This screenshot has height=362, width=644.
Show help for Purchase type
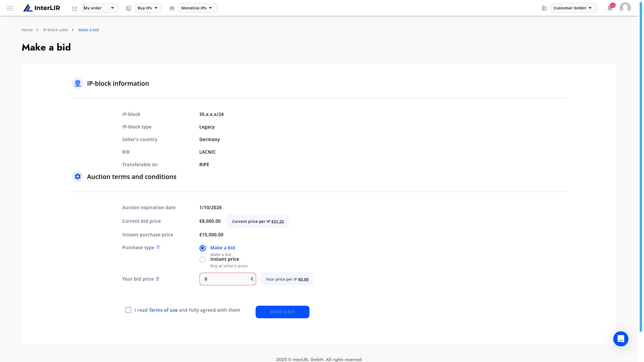click(x=158, y=247)
